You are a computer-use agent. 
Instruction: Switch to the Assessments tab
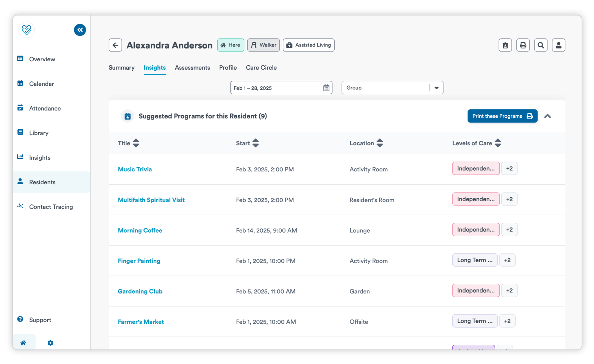pos(192,68)
